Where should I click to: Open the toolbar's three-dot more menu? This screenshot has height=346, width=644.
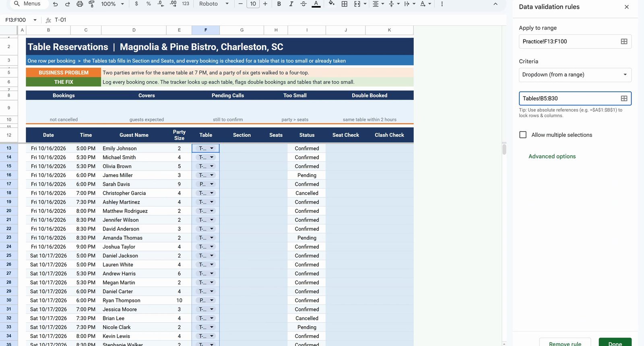(442, 4)
